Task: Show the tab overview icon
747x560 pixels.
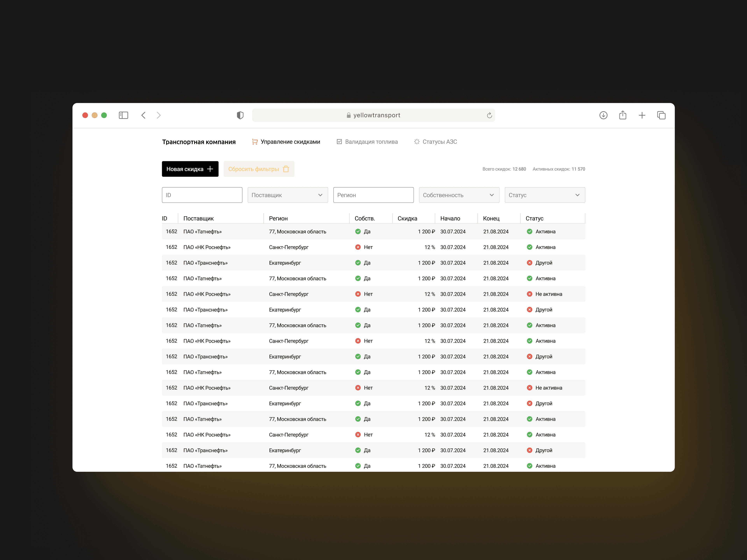Action: tap(661, 115)
